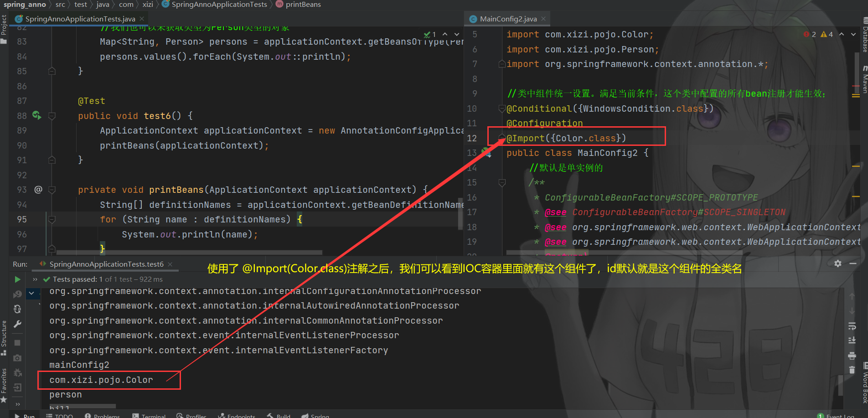Image resolution: width=868 pixels, height=418 pixels.
Task: Toggle auto-test rerun in Run panel
Action: click(x=17, y=309)
